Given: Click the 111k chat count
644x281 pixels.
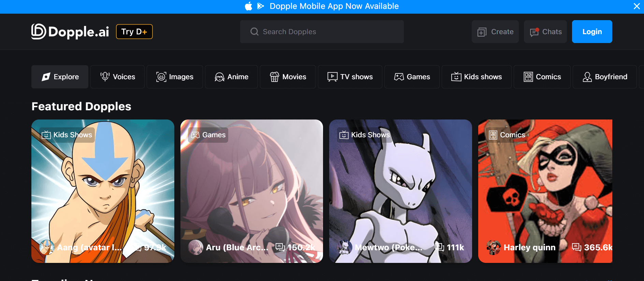Looking at the screenshot, I should (456, 248).
